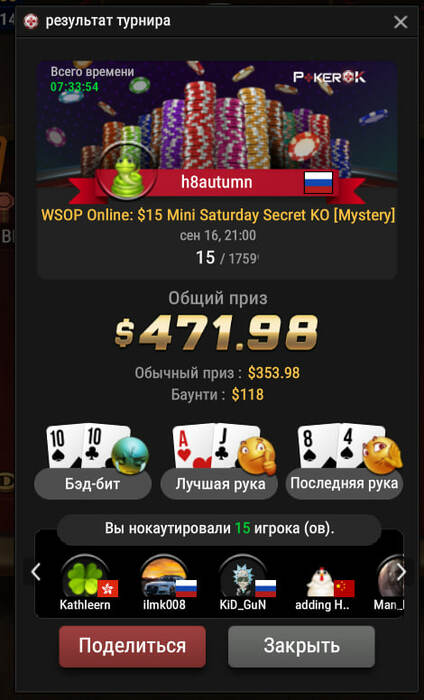The image size is (424, 700).
Task: Close the результат турнира window with X
Action: (400, 21)
